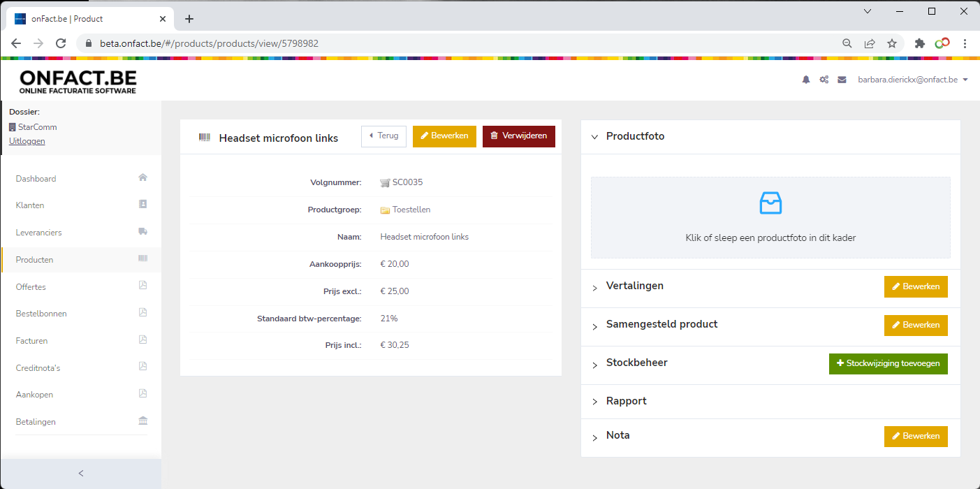The width and height of the screenshot is (980, 489).
Task: Click the Dashboard home icon in sidebar
Action: pyautogui.click(x=142, y=177)
